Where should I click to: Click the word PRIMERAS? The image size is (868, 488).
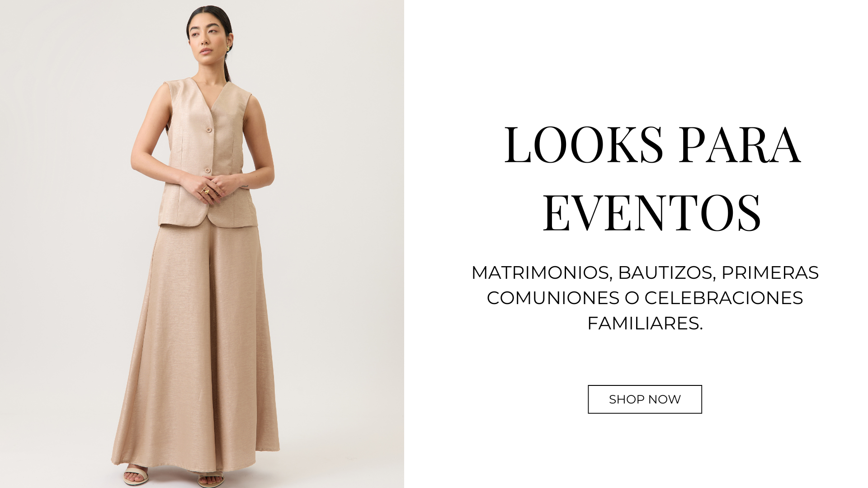click(770, 272)
